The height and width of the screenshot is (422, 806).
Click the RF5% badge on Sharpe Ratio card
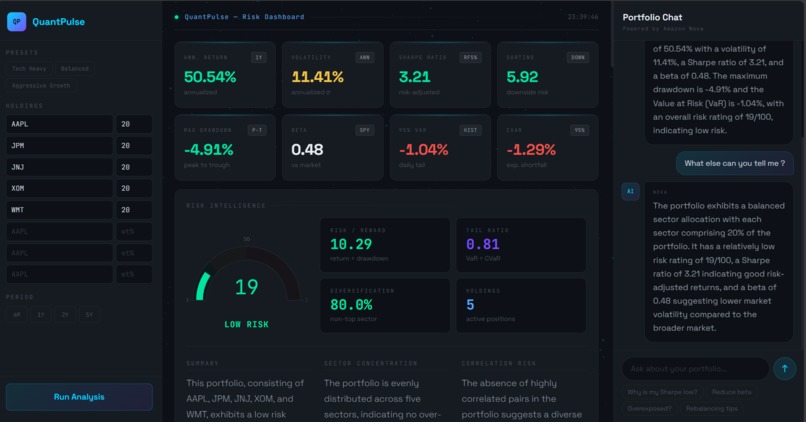coord(470,58)
